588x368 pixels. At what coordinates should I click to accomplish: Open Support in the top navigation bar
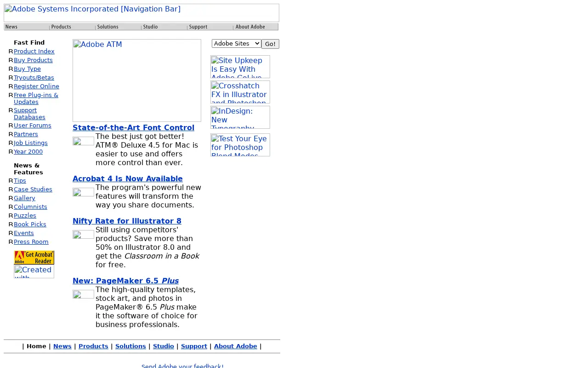210,27
